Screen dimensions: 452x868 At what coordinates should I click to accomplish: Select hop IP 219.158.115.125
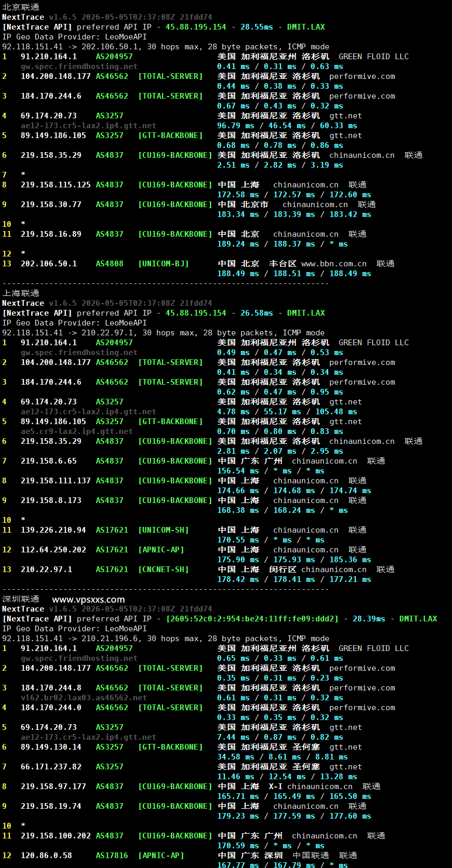point(56,185)
